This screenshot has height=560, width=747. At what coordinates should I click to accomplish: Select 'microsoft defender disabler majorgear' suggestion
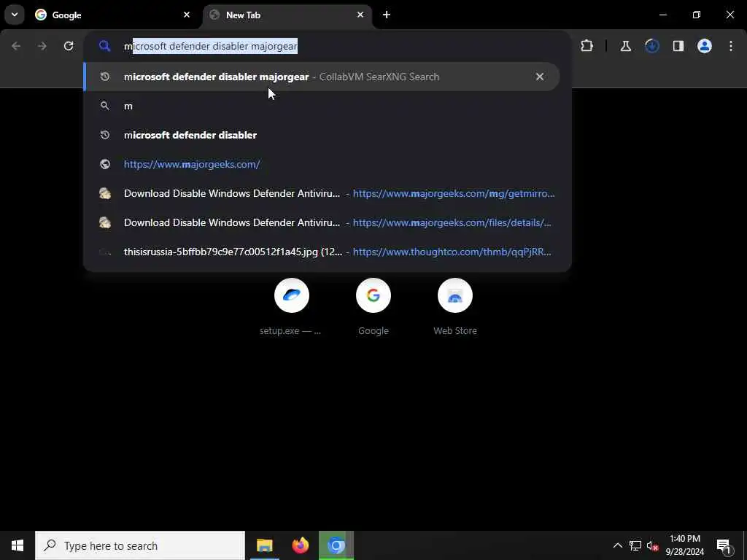point(322,77)
